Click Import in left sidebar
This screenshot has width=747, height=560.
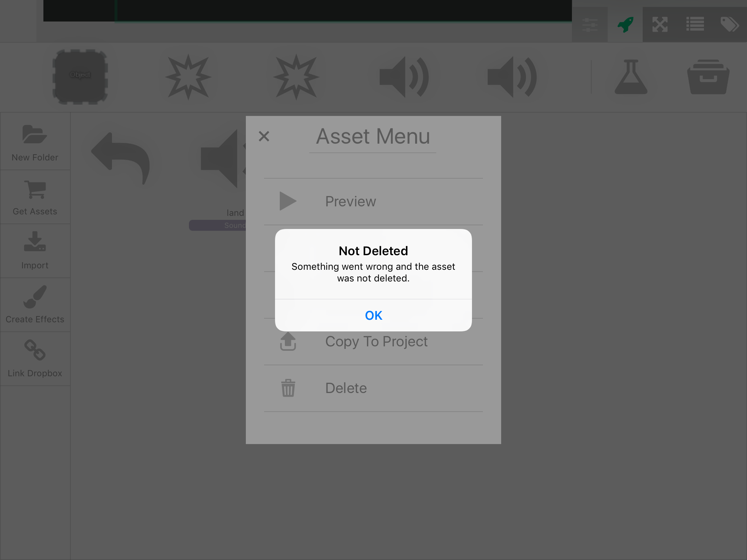coord(35,251)
